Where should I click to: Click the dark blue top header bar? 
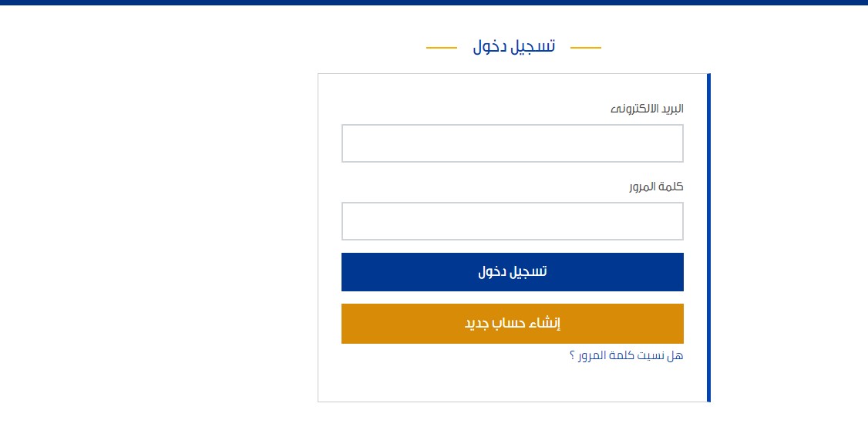click(x=434, y=2)
